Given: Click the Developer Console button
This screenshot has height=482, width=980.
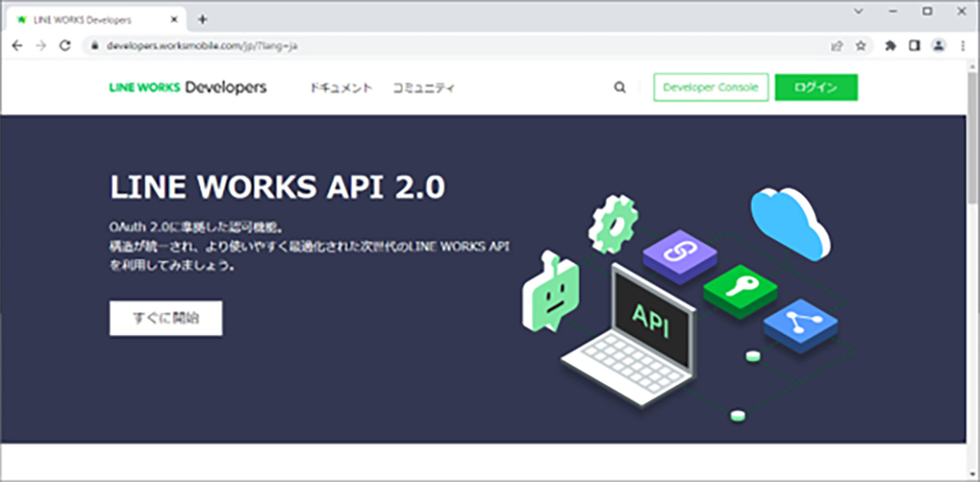Looking at the screenshot, I should pos(711,88).
